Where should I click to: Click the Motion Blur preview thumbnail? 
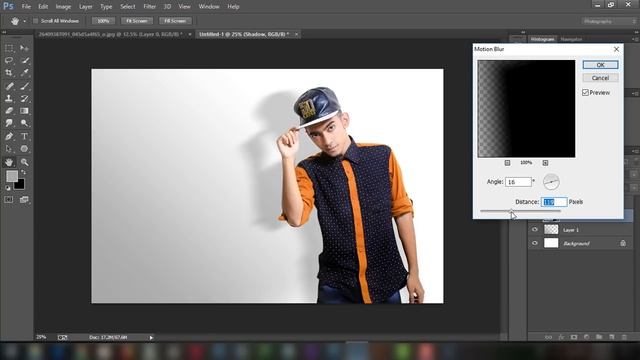click(x=527, y=109)
